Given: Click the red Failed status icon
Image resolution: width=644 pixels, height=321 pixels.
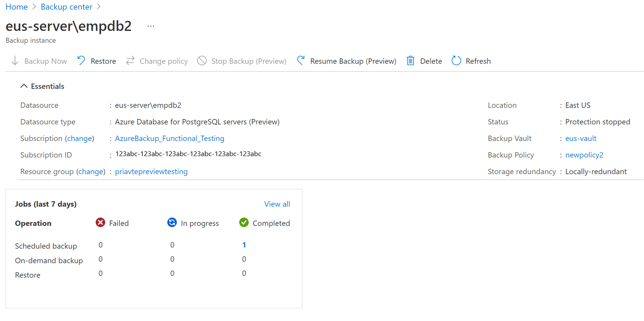Looking at the screenshot, I should click(100, 223).
